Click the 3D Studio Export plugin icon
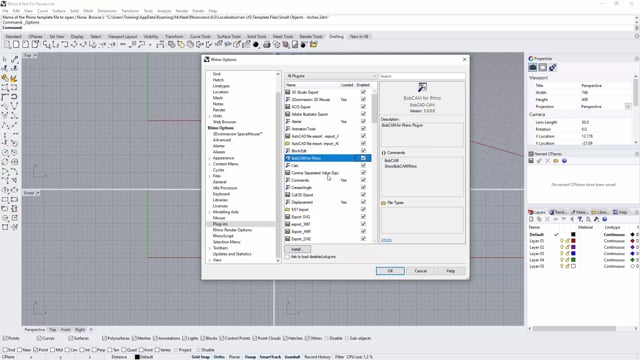The height and width of the screenshot is (360, 640). tap(287, 92)
